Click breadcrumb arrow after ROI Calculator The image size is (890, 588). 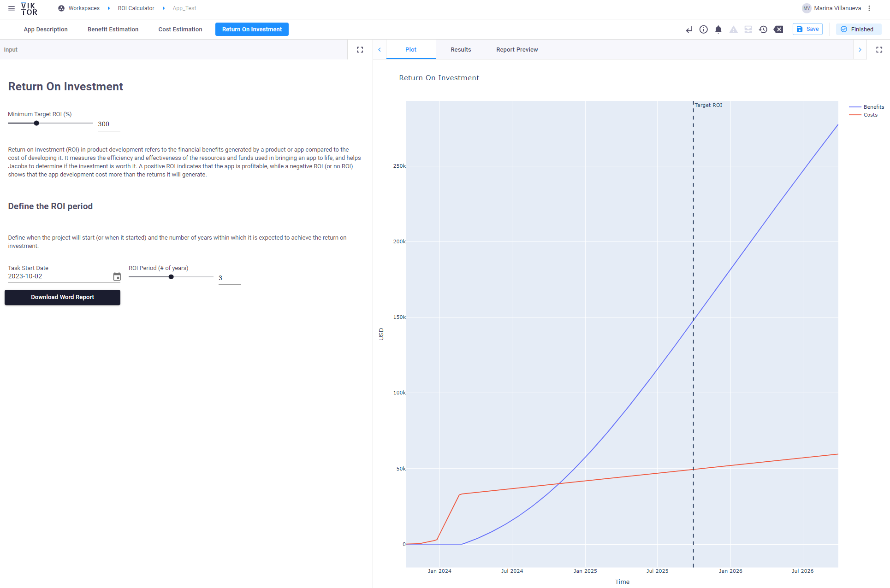(164, 8)
